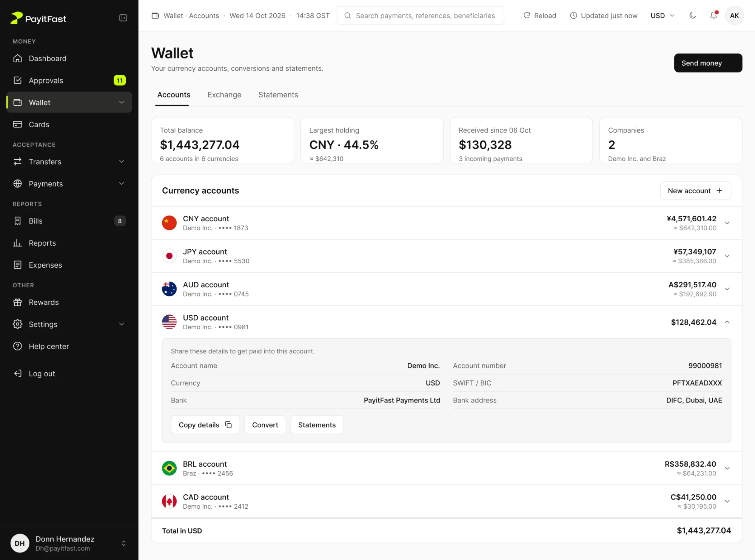Collapse the Wallet submenu chevron
755x560 pixels.
122,102
